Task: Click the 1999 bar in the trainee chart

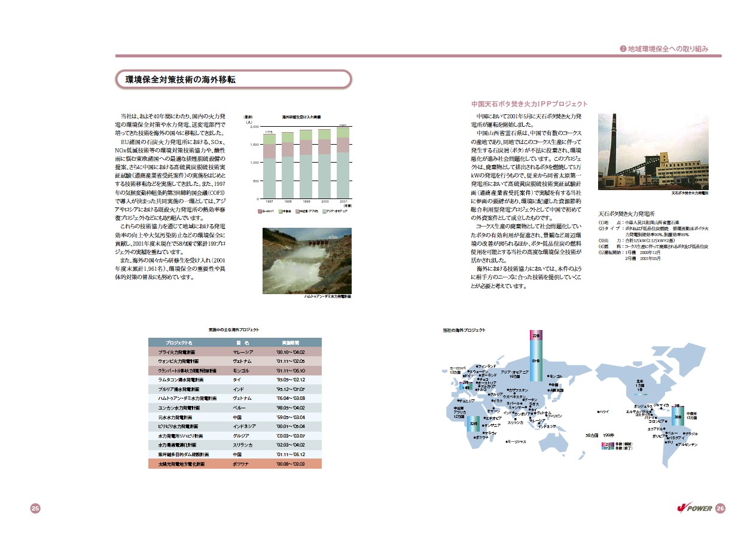Action: (x=306, y=164)
